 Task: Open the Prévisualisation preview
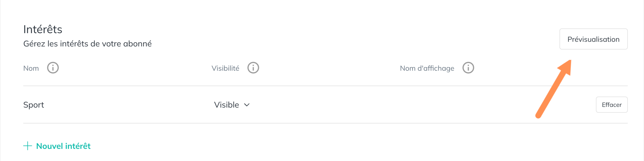pyautogui.click(x=593, y=39)
